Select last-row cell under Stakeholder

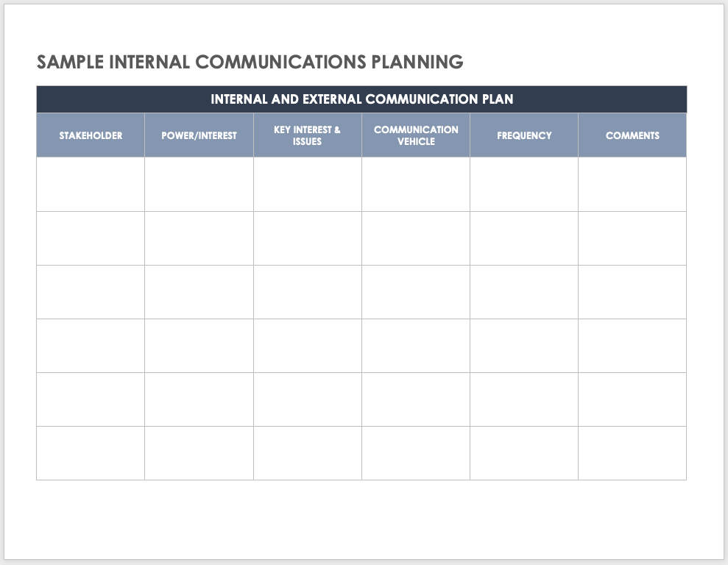point(91,453)
